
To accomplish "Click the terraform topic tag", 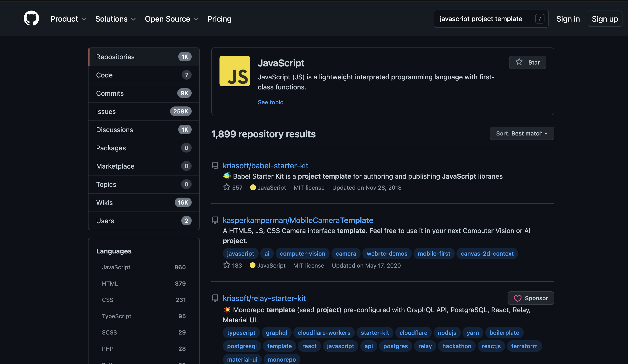I will click(x=524, y=346).
